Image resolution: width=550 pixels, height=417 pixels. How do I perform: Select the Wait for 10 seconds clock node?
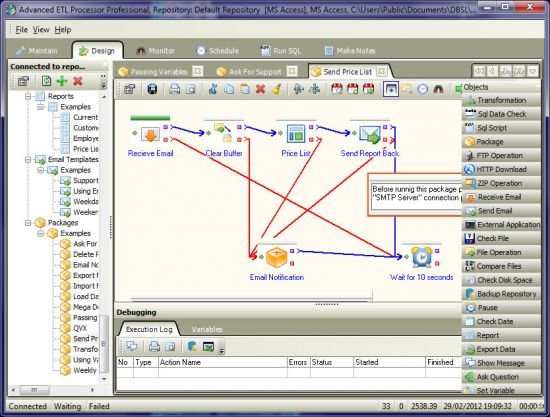[x=422, y=257]
